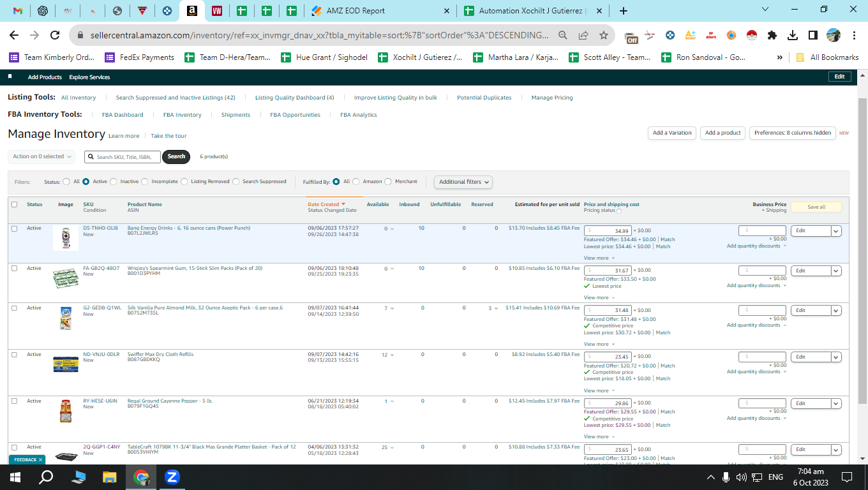The height and width of the screenshot is (490, 868).
Task: Tick the select-all checkbox in table header
Action: (14, 204)
